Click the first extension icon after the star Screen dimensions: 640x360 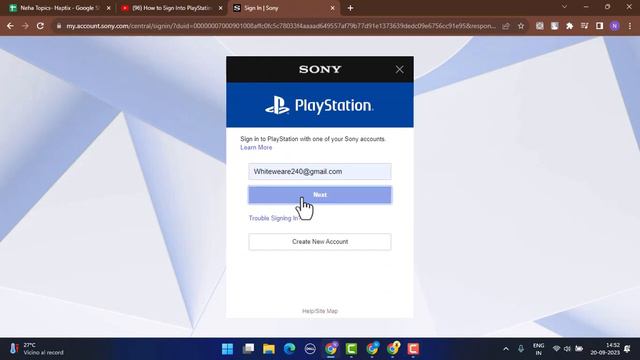(540, 26)
